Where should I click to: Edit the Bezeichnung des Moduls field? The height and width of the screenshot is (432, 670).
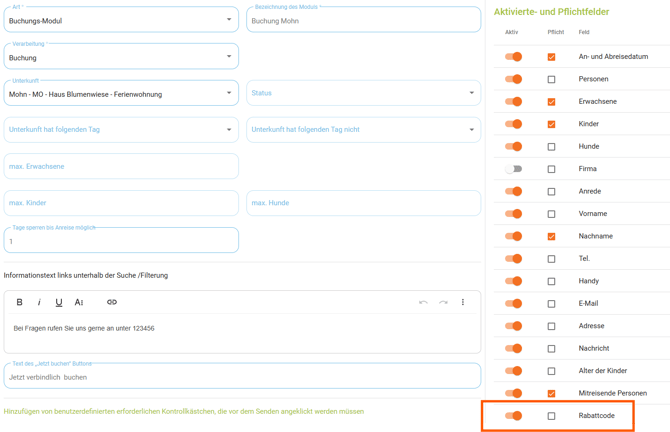click(x=363, y=20)
